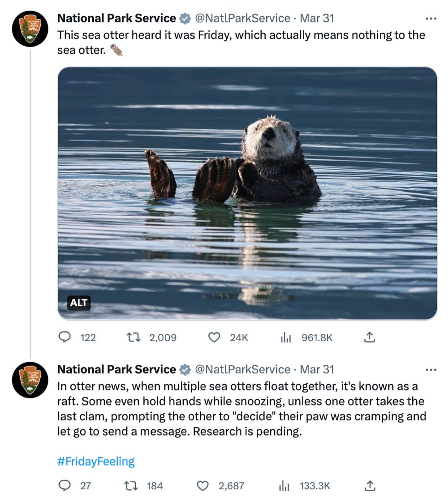Like the raft of otters tweet
Image resolution: width=448 pixels, height=501 pixels.
click(203, 485)
